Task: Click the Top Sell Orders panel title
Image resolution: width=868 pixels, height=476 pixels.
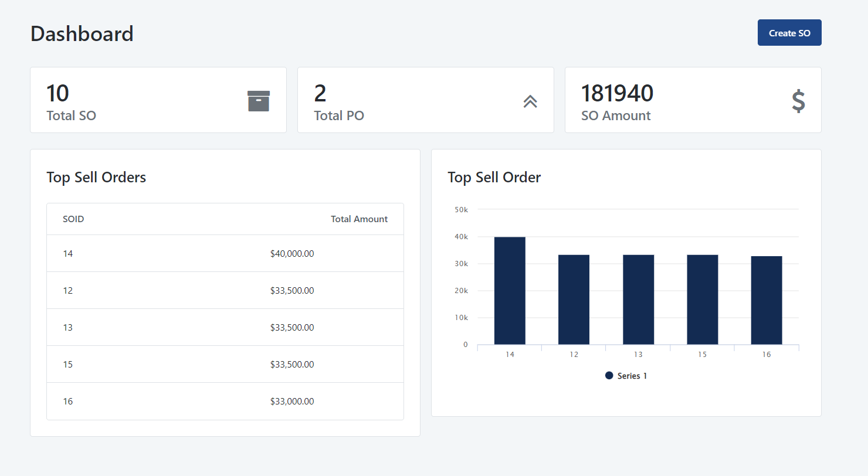Action: 96,177
